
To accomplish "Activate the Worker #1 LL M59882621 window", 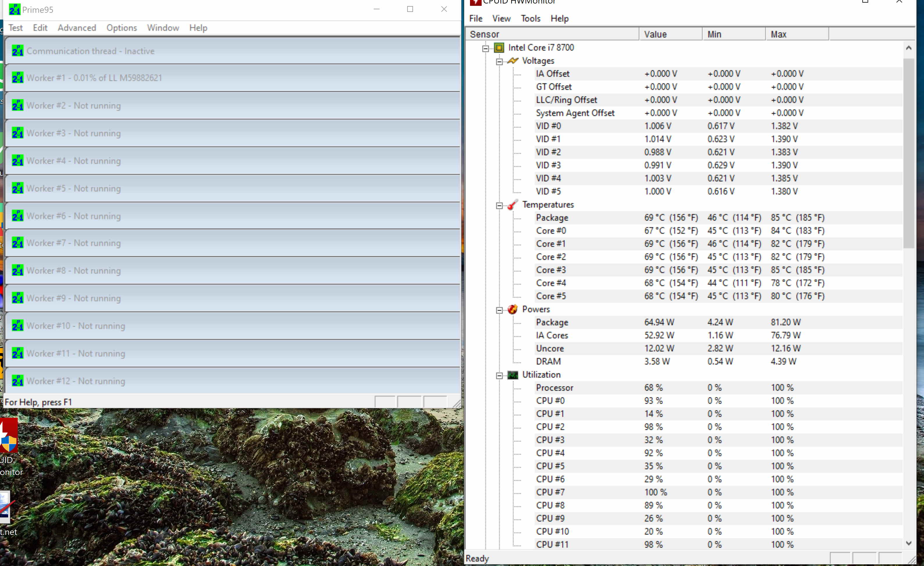I will [x=232, y=78].
